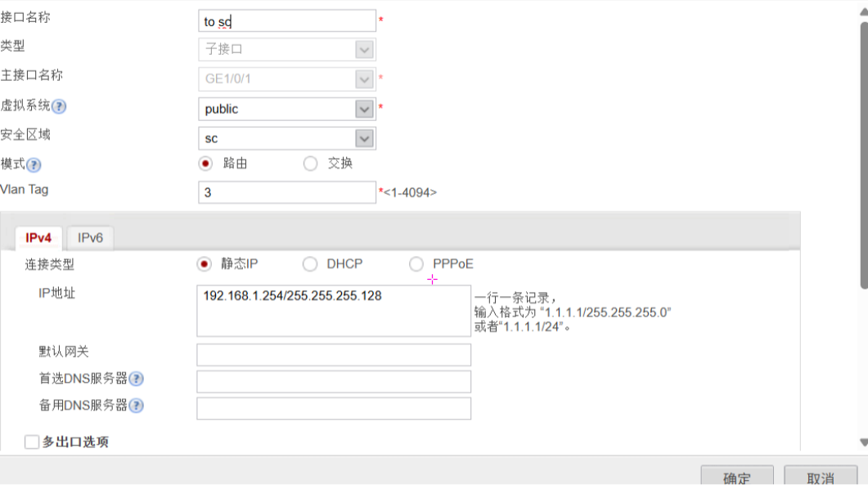This screenshot has width=868, height=485.
Task: Choose DHCP connection type
Action: pyautogui.click(x=310, y=264)
